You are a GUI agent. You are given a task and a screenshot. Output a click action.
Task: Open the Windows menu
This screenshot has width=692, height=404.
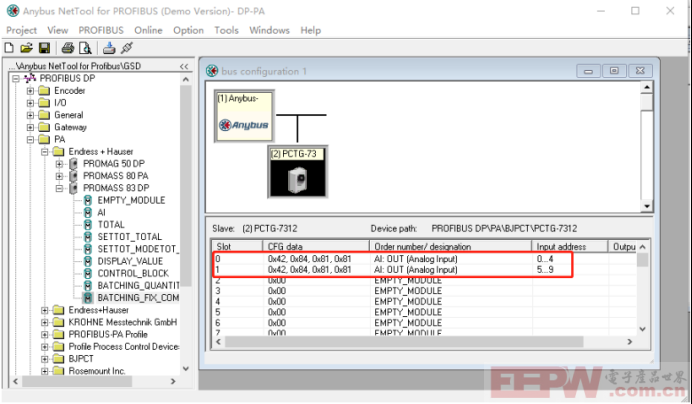click(x=269, y=30)
